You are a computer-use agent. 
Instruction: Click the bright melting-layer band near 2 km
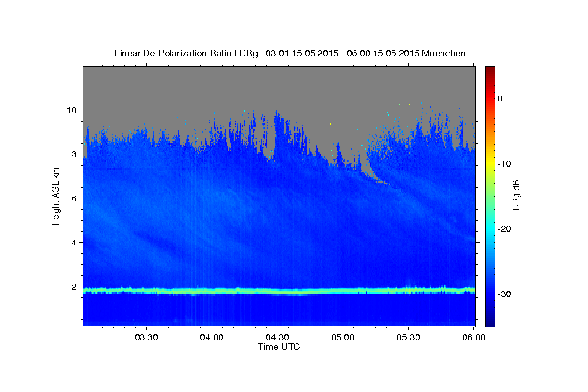[279, 291]
